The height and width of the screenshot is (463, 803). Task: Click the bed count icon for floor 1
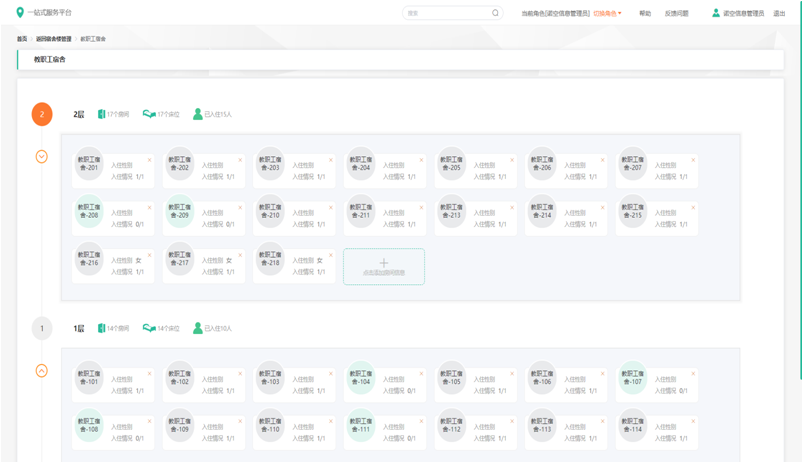pos(149,328)
